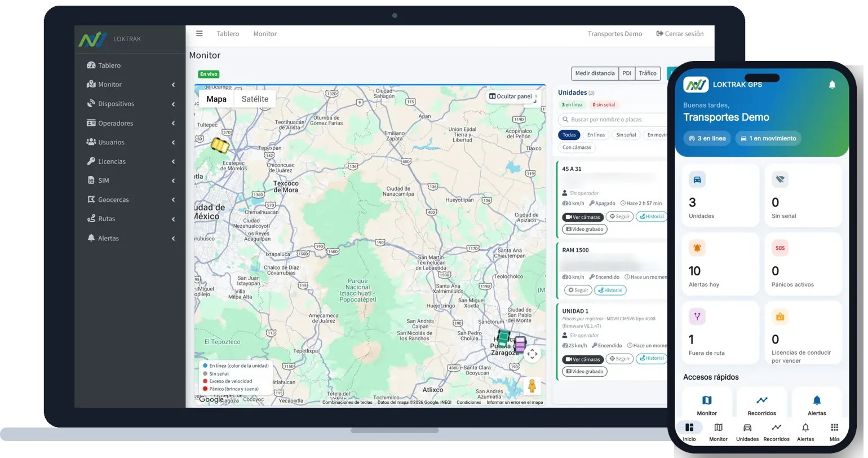Click the Medir distancia button

tap(595, 73)
